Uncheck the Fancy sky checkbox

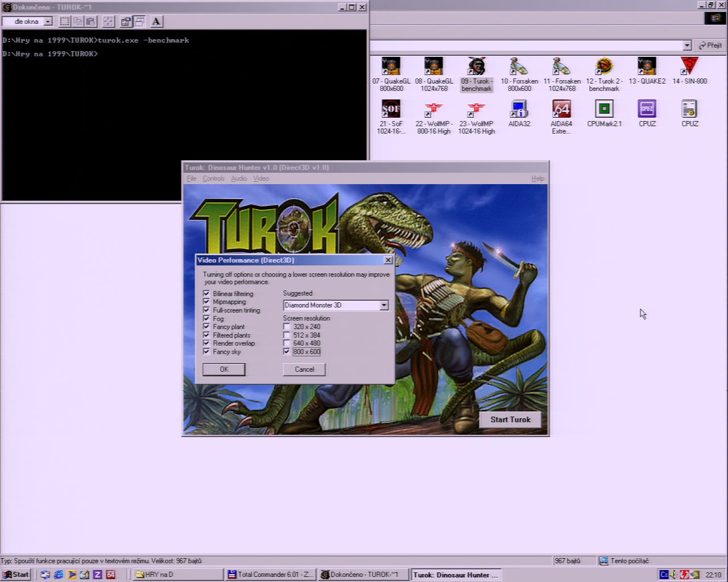tap(206, 351)
